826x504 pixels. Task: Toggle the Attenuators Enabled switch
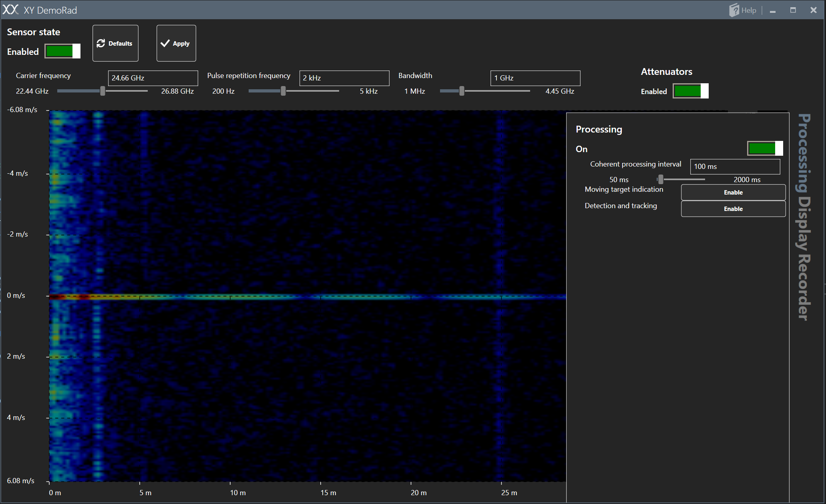tap(690, 91)
